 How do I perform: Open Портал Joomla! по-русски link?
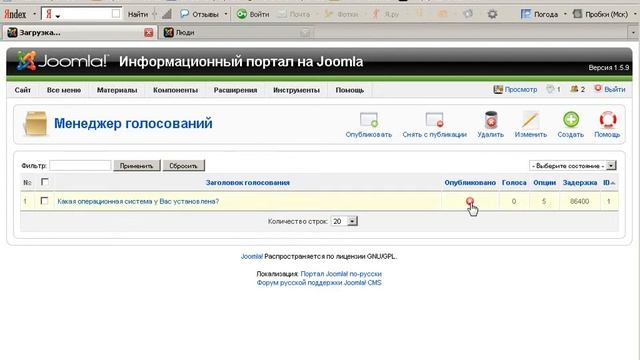341,273
